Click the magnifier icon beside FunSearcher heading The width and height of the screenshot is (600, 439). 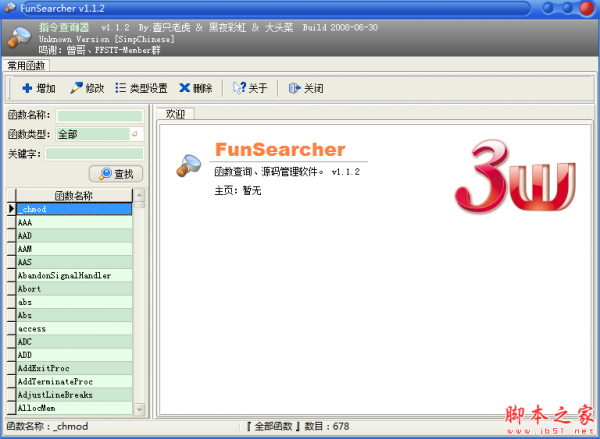click(x=189, y=165)
